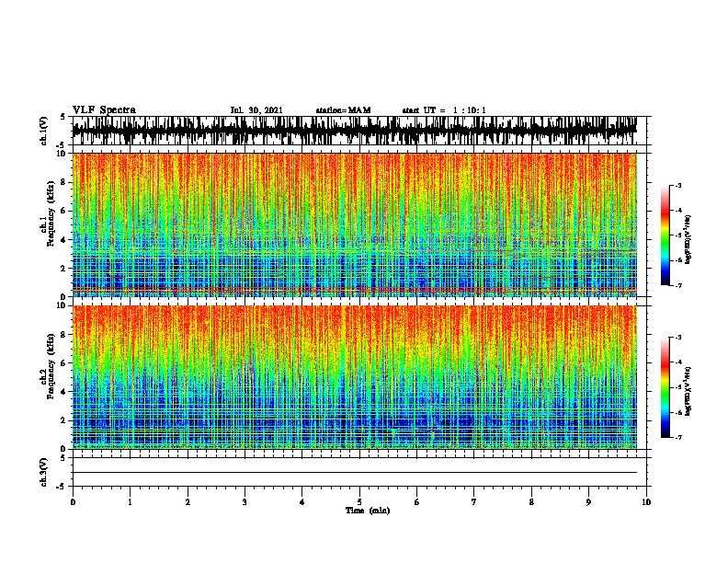728x563 pixels.
Task: Click time axis tick label '2'
Action: (188, 502)
